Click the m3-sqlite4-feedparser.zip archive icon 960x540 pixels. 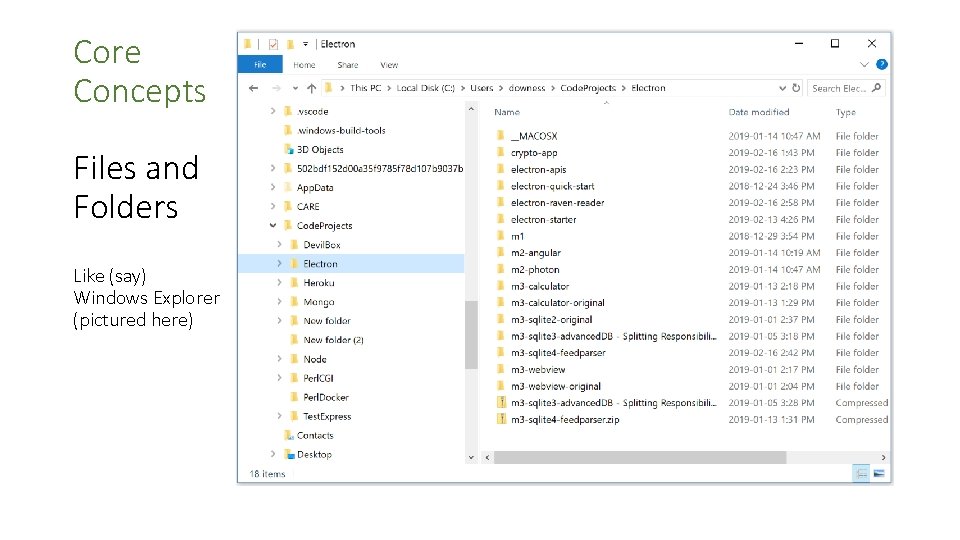501,419
